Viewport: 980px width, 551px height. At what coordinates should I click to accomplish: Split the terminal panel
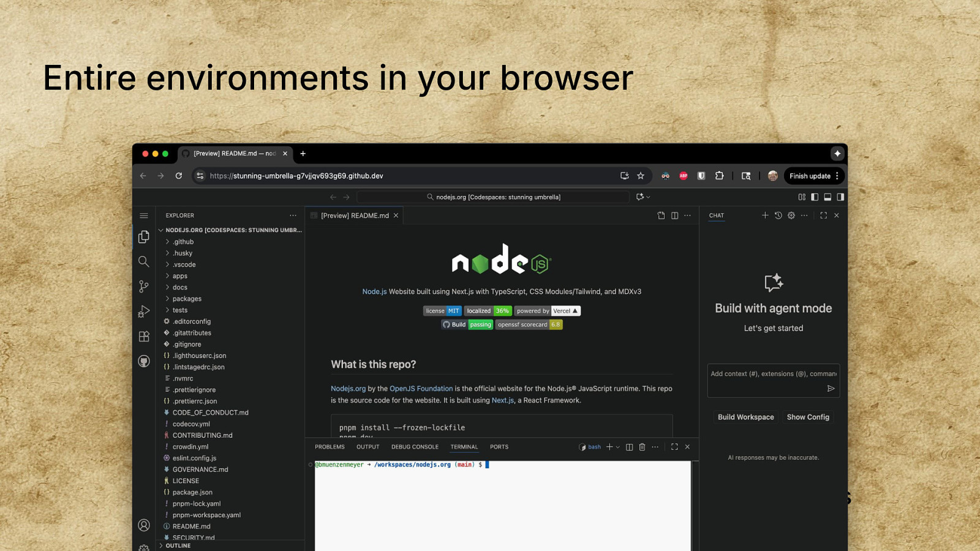click(629, 447)
